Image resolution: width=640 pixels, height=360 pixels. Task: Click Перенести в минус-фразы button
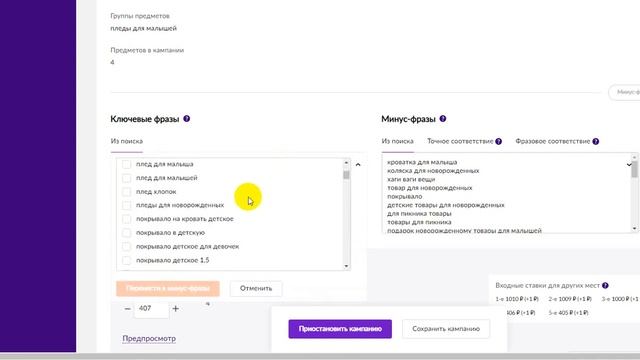[168, 289]
